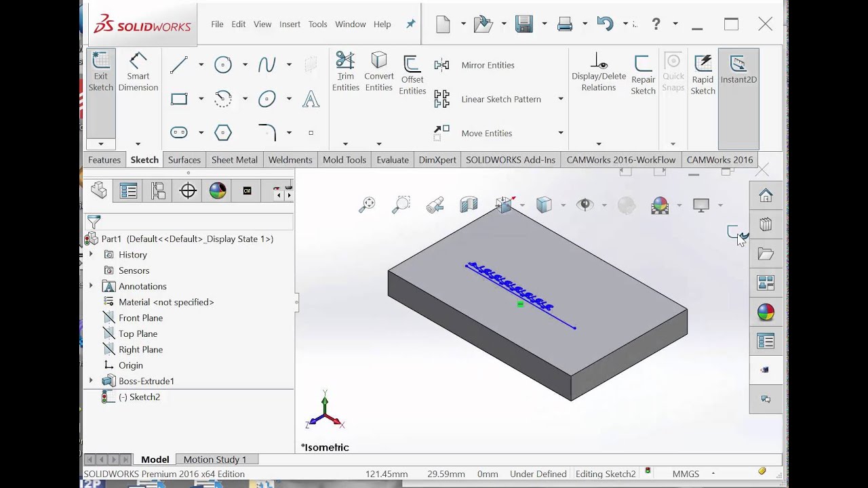868x488 pixels.
Task: Open Custom Properties task pane tab
Action: pos(766,342)
